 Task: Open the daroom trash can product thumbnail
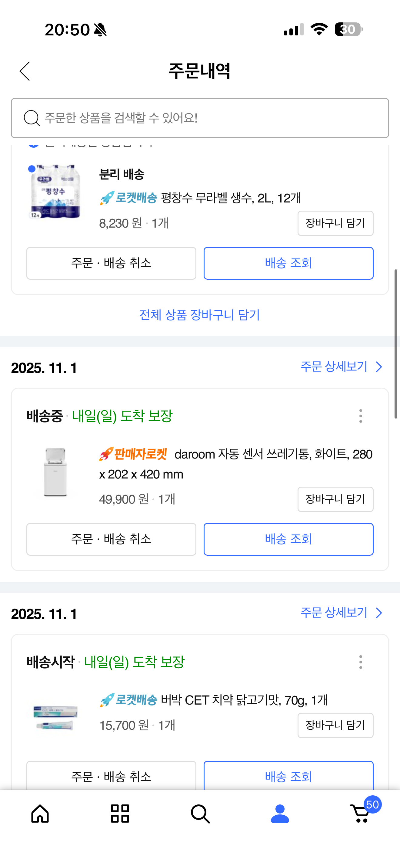tap(56, 472)
